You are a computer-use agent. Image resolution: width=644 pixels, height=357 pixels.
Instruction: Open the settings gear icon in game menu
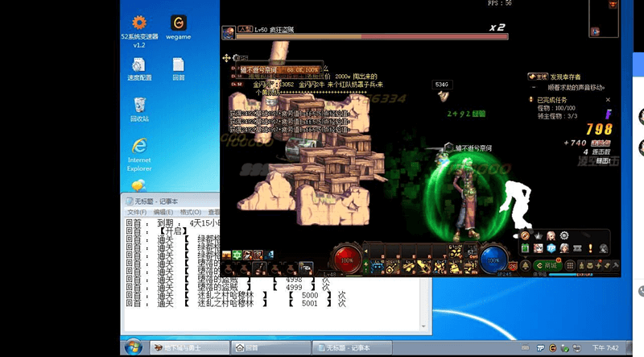click(564, 235)
